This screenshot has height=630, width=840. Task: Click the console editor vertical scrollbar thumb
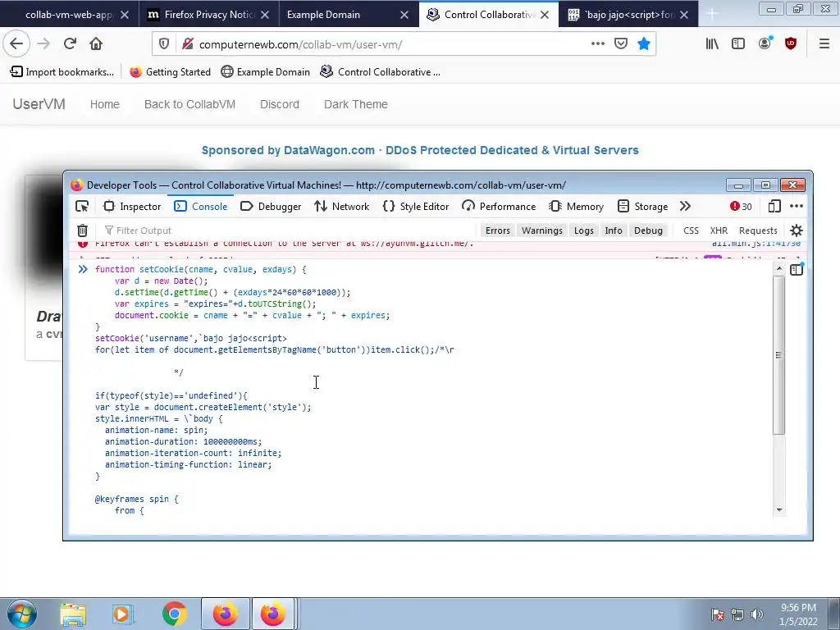tap(779, 355)
